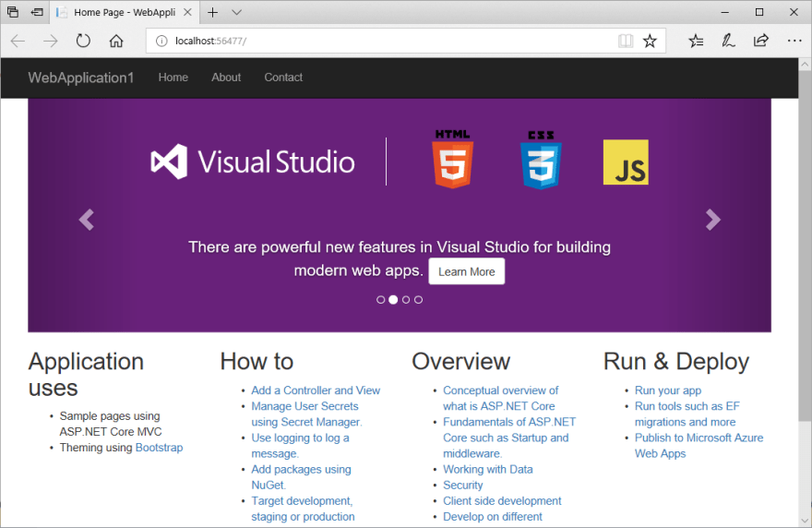The image size is (812, 528).
Task: Select the third carousel indicator dot
Action: point(406,300)
